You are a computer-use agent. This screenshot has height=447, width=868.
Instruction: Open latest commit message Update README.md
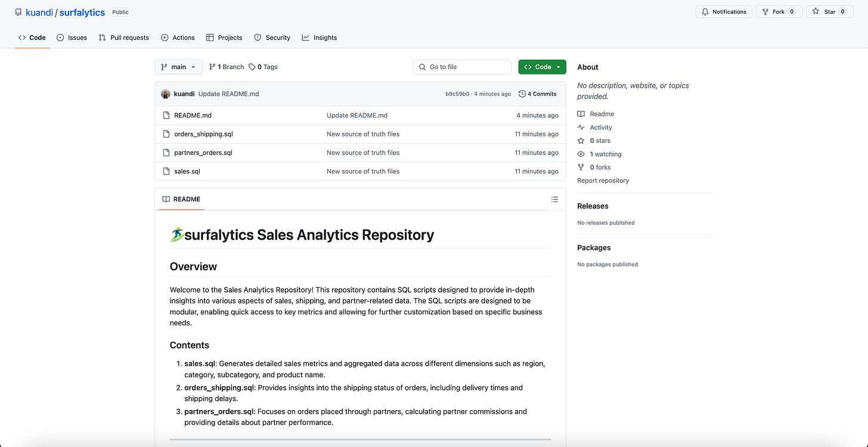coord(228,94)
